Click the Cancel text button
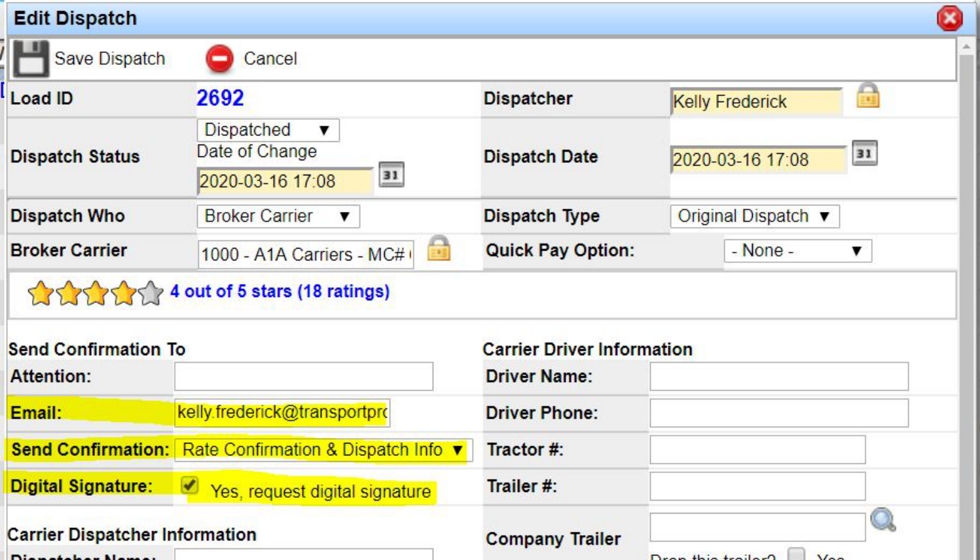This screenshot has width=980, height=560. pyautogui.click(x=270, y=59)
